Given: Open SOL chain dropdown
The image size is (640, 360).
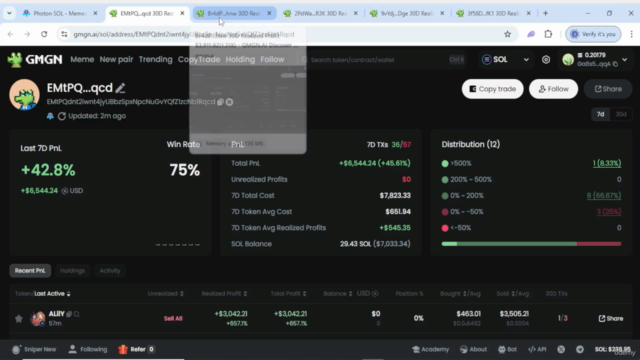Looking at the screenshot, I should pos(505,60).
